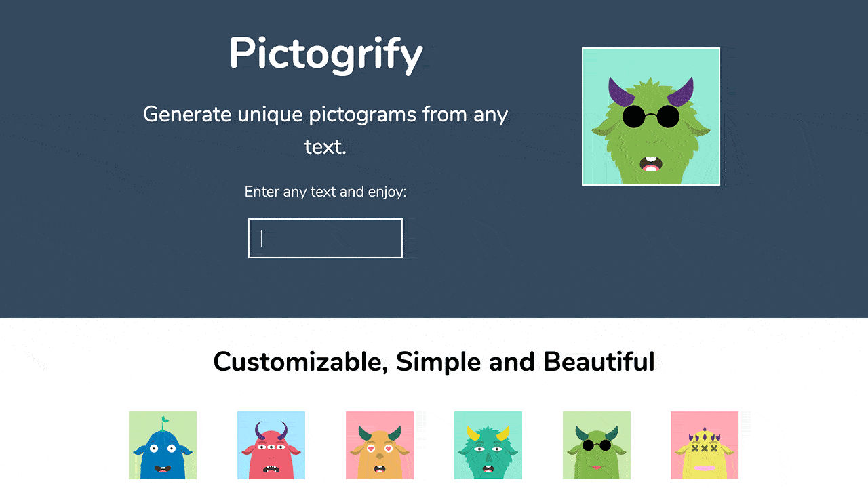The width and height of the screenshot is (868, 488).
Task: Click the large green monster pictogram
Action: pos(650,117)
